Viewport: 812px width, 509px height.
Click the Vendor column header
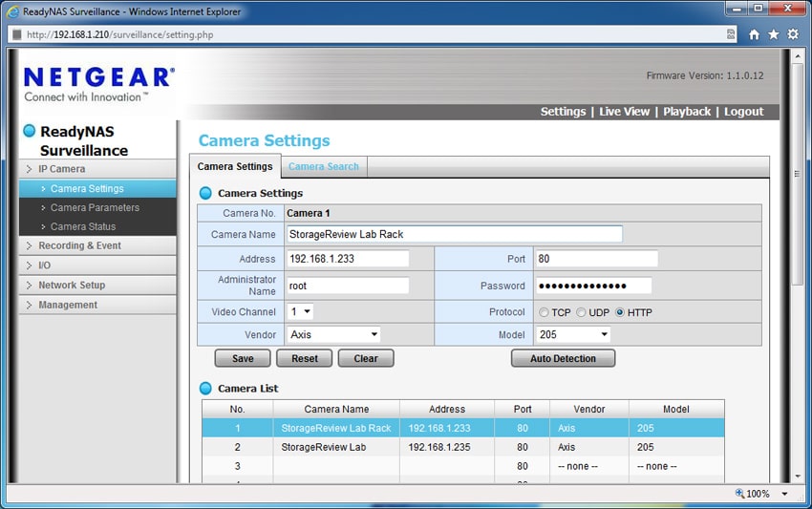point(589,409)
